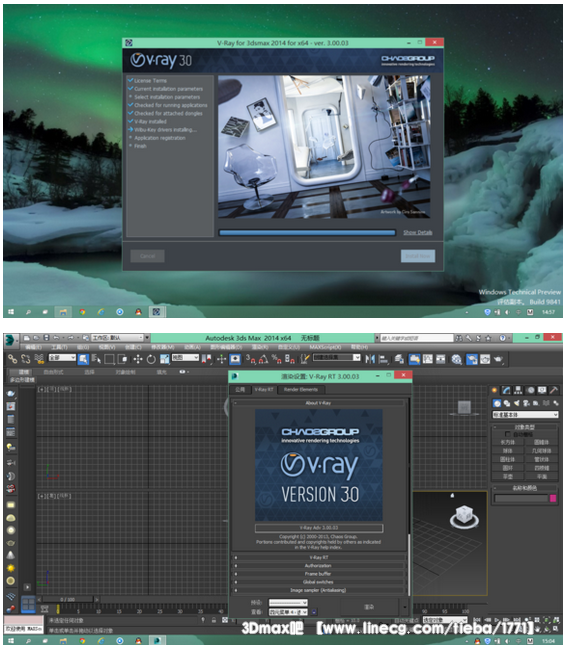Click V-Ray installer icon in upper taskbar
Screen dimensions: 563x645
[x=156, y=312]
